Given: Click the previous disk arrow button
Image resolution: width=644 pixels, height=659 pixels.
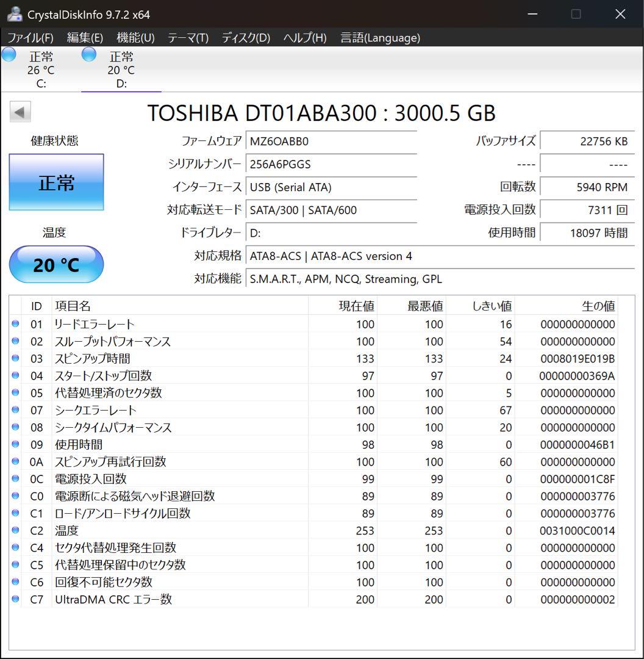Looking at the screenshot, I should pyautogui.click(x=20, y=112).
